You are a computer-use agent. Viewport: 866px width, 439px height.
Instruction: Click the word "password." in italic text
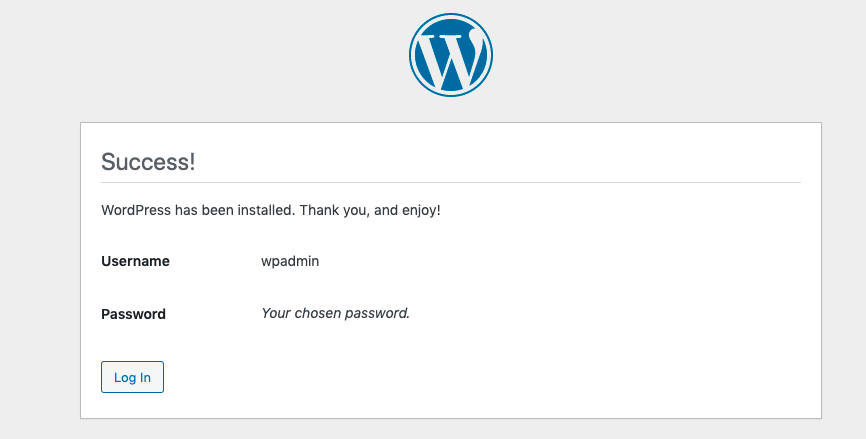378,314
